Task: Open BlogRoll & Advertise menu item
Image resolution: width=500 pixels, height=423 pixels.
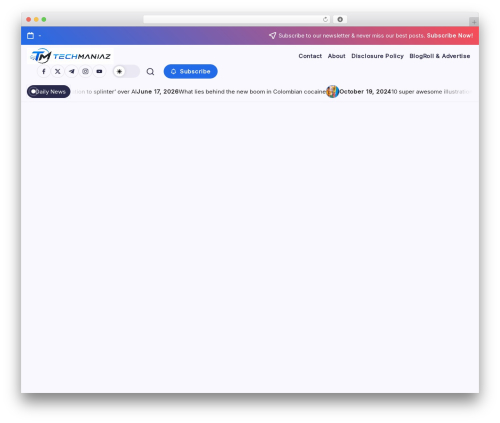Action: pos(440,56)
